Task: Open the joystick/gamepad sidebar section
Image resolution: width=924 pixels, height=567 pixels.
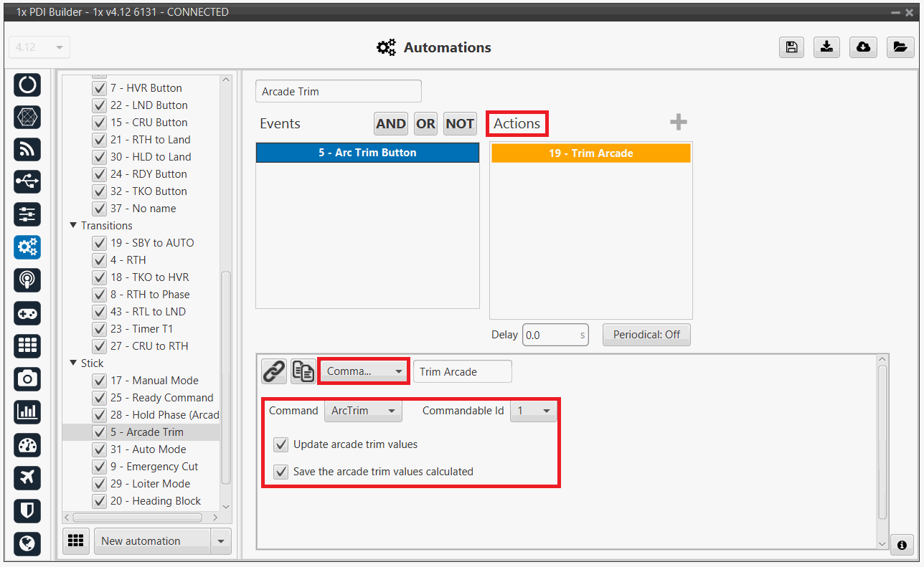Action: click(27, 313)
